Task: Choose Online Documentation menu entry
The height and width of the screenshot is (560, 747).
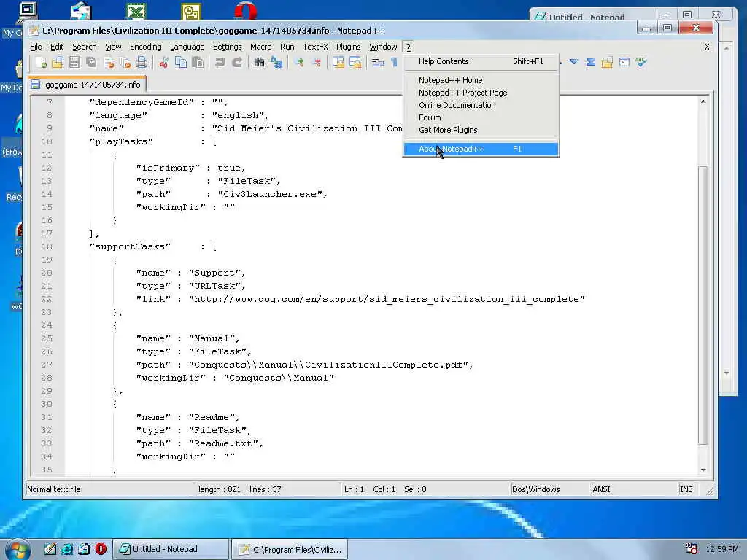Action: pos(481,105)
